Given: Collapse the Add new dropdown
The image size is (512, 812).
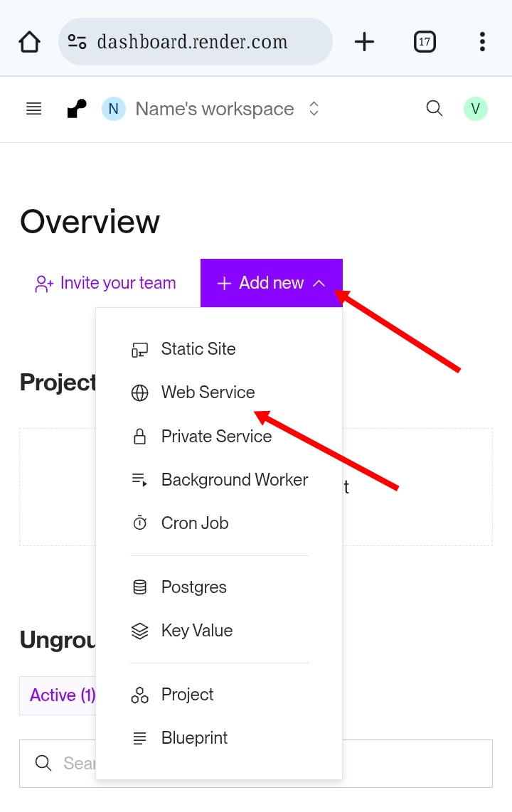Looking at the screenshot, I should click(x=272, y=283).
